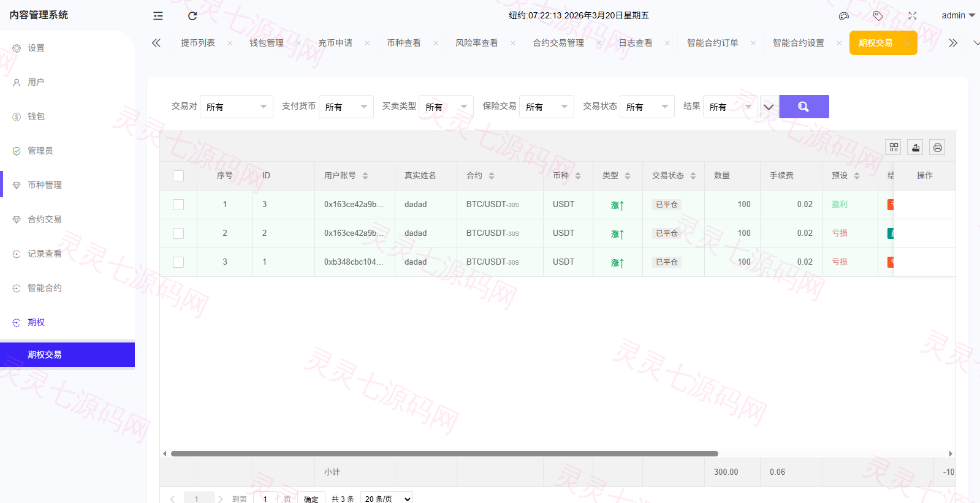980x503 pixels.
Task: Check the row with ID 2
Action: [178, 233]
